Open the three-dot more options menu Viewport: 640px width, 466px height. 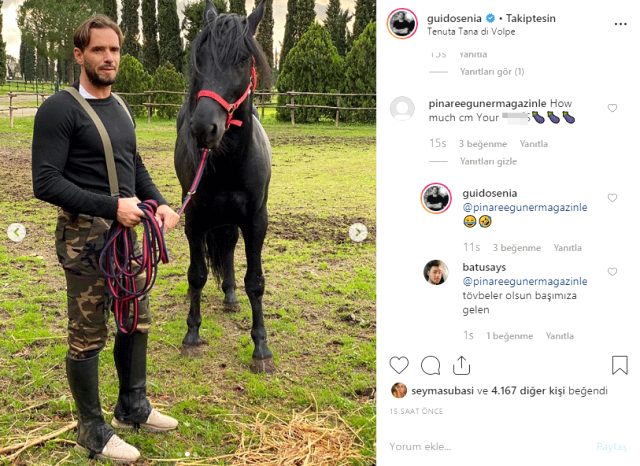[x=620, y=24]
